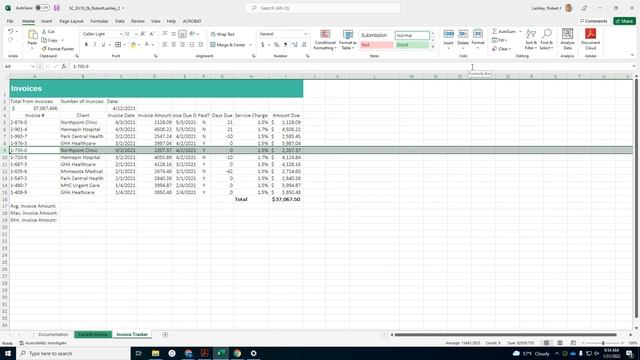This screenshot has width=640, height=360.
Task: Click the Copy icon
Action: (44, 40)
